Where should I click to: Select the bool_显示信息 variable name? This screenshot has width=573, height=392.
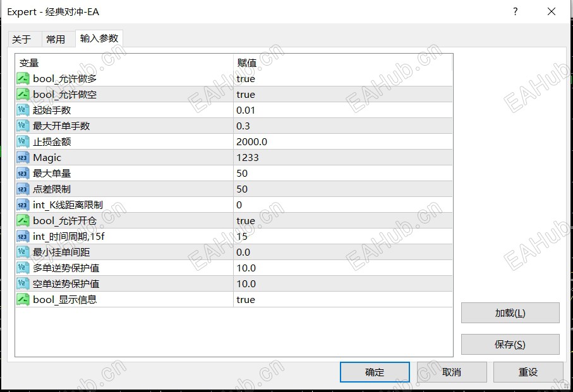coord(64,299)
